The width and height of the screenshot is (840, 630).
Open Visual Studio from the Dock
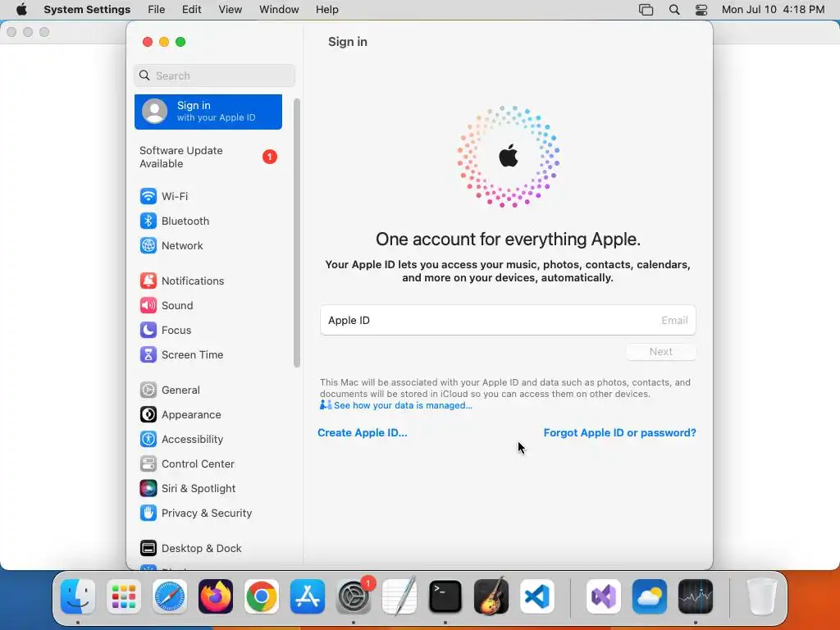coord(604,596)
